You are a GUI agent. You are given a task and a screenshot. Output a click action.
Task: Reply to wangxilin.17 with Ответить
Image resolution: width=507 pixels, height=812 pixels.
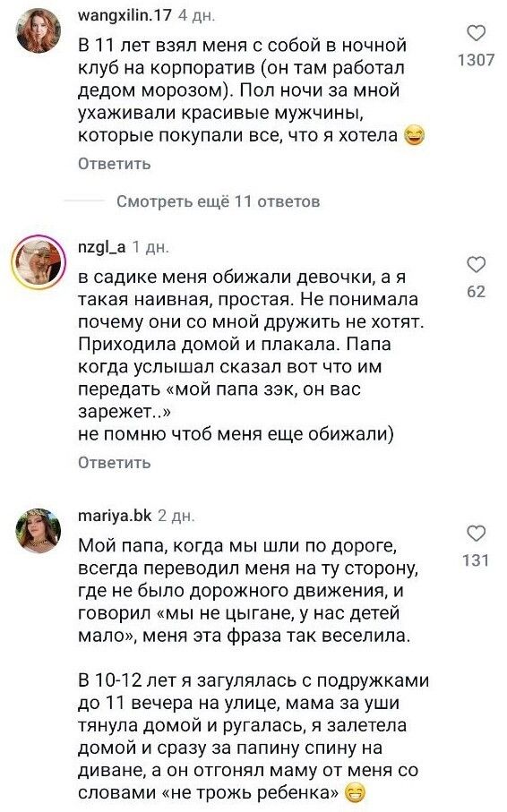(114, 164)
